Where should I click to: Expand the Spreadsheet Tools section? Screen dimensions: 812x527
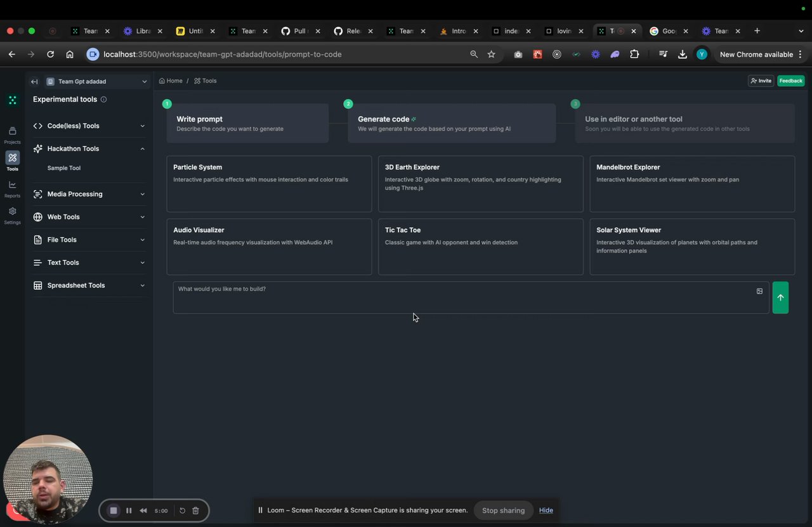[x=88, y=285]
